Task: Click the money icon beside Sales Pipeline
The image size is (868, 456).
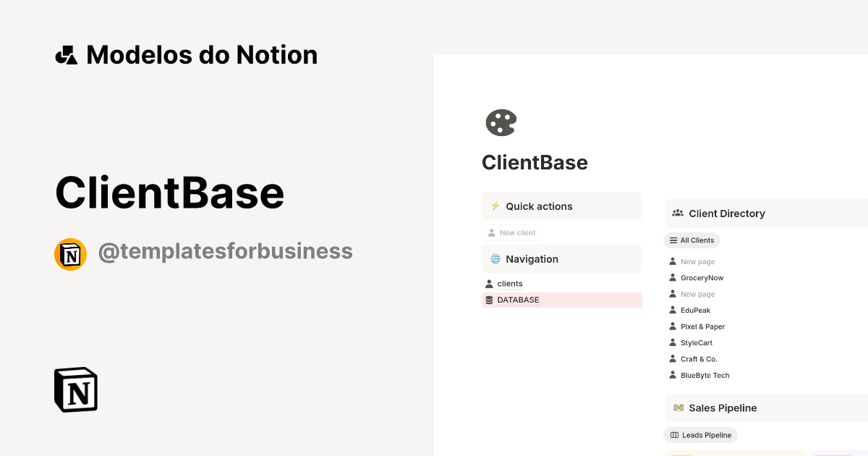Action: [x=678, y=408]
